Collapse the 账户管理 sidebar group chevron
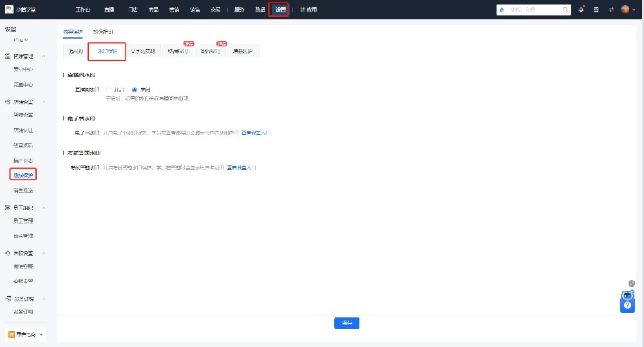This screenshot has width=644, height=347. click(x=44, y=56)
